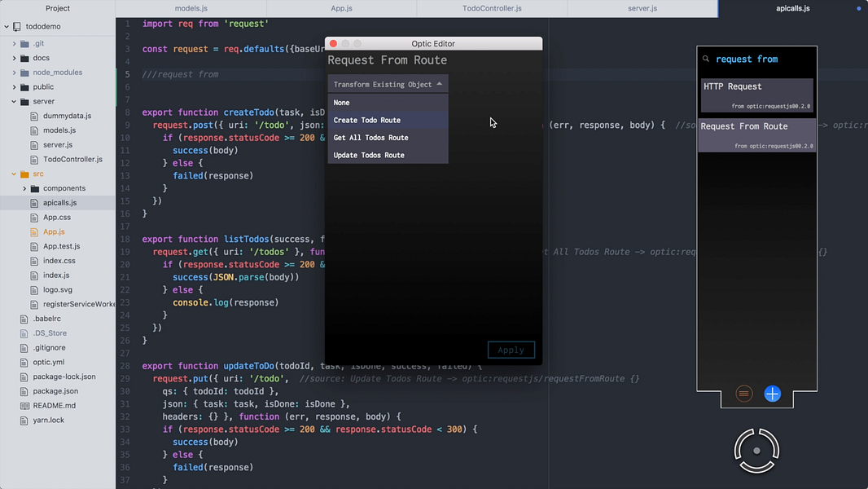Expand the docs folder chevron
868x489 pixels.
(15, 58)
